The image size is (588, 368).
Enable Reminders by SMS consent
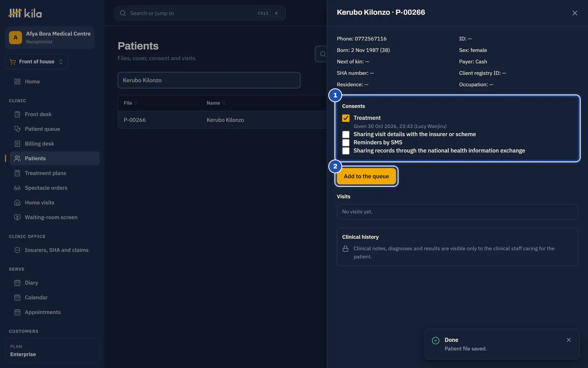point(346,142)
